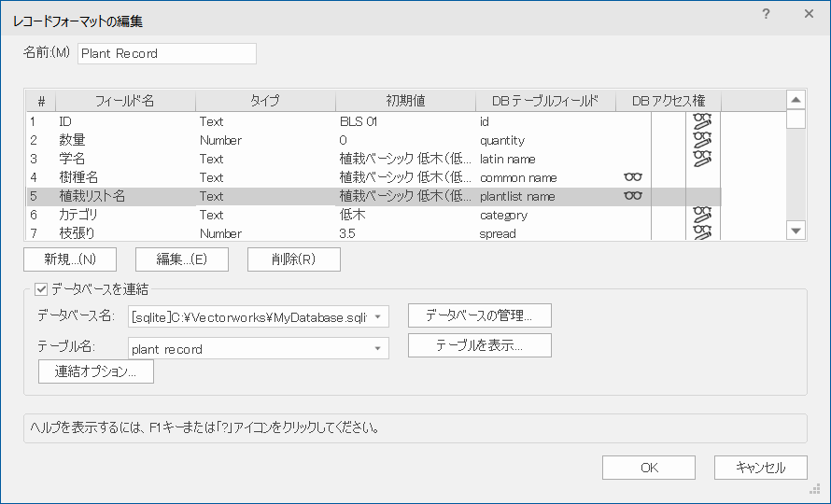Select the 植栽リスト名 field row
The width and height of the screenshot is (831, 504).
tap(373, 196)
